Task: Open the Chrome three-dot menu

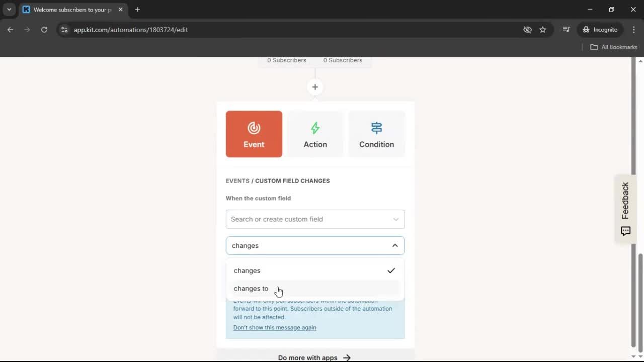Action: 634,30
